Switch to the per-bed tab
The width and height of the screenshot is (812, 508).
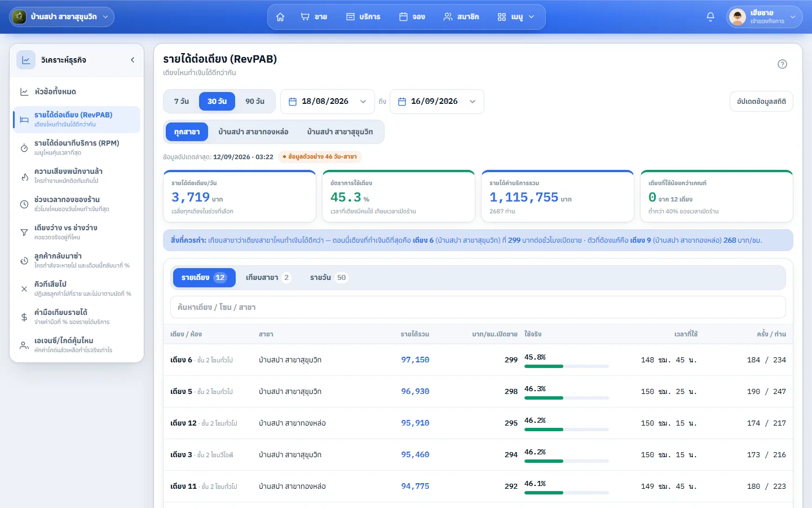point(204,278)
